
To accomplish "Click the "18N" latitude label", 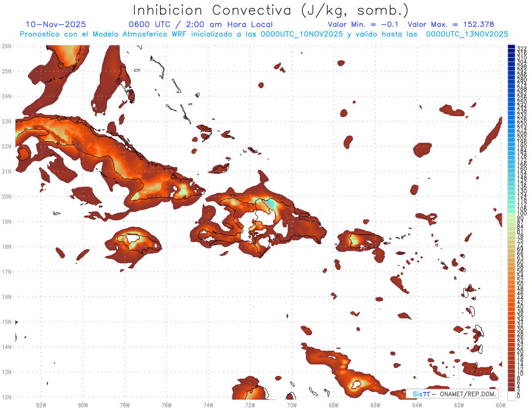I will pyautogui.click(x=7, y=246).
